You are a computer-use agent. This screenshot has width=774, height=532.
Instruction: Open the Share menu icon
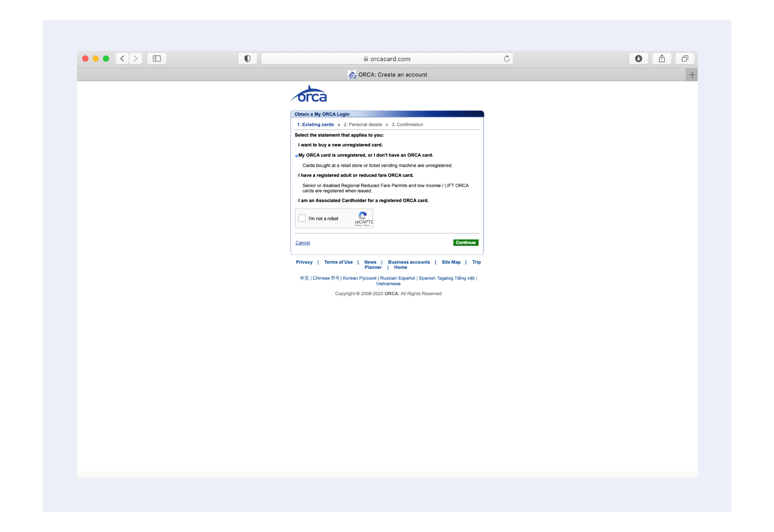(x=662, y=59)
